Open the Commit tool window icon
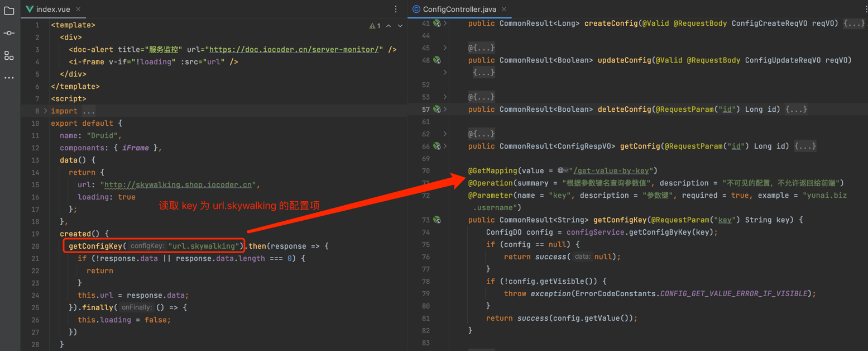This screenshot has width=868, height=351. (9, 33)
